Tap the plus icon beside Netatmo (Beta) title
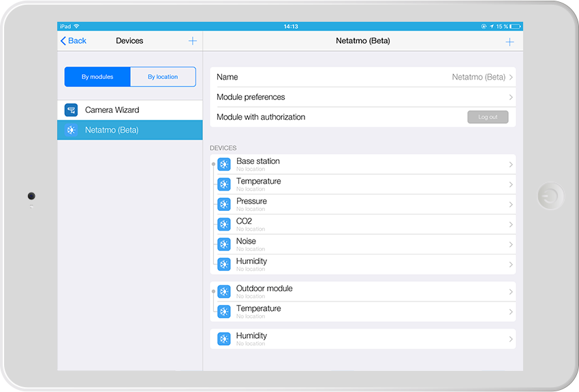 510,42
